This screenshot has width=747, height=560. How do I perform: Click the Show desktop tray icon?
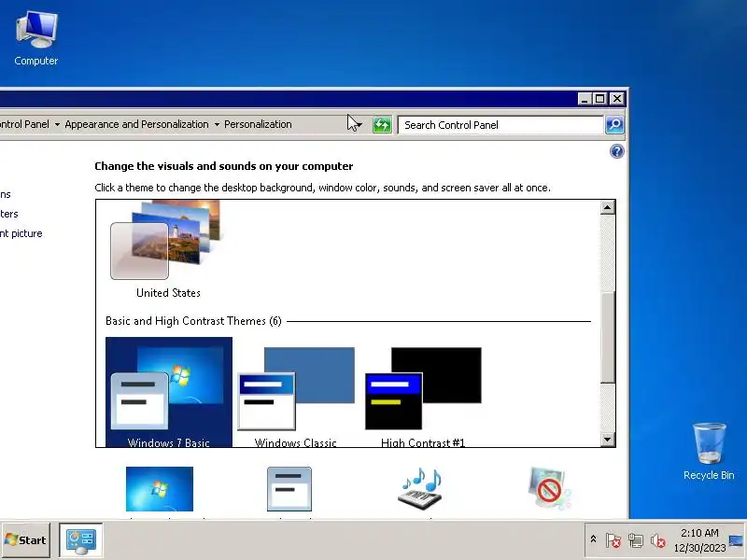tap(737, 540)
